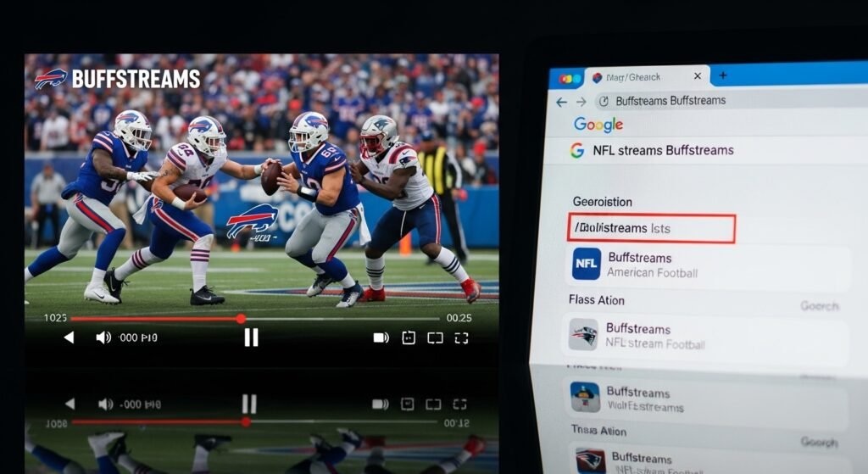
Task: Click the 'Tnsa Ation' heading
Action: point(599,430)
